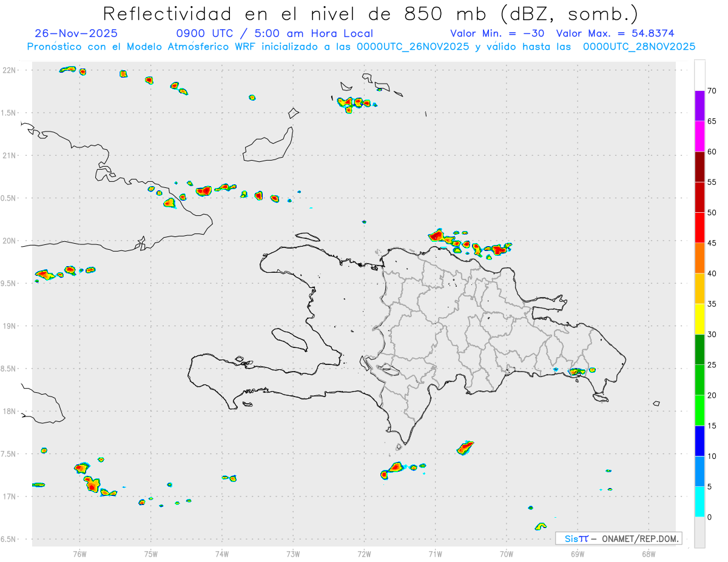Select the date text '26-Nov-2025'

(76, 33)
